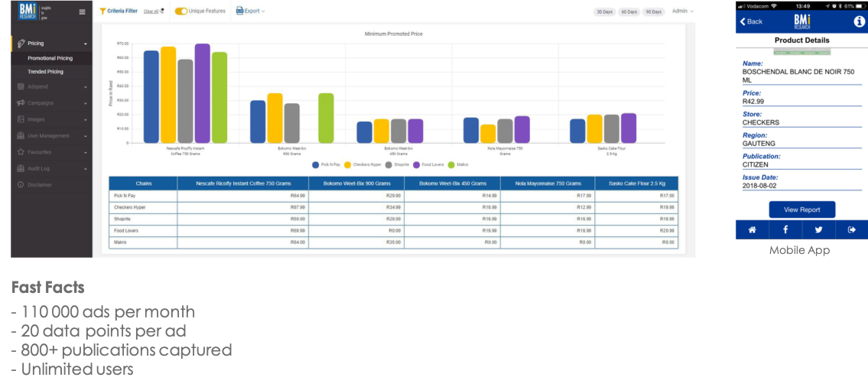Toggle Checkers Hyper series in legend
Screen dimensions: 868x387
pos(362,164)
